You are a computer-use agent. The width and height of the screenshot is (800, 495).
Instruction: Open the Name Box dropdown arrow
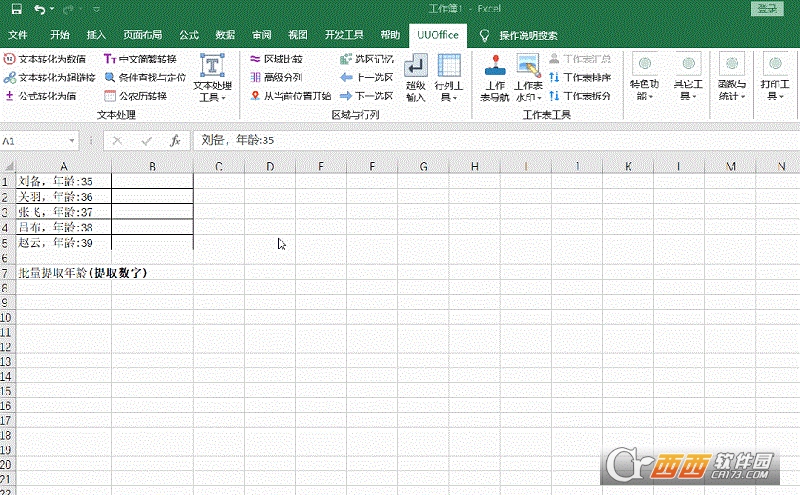pos(72,140)
